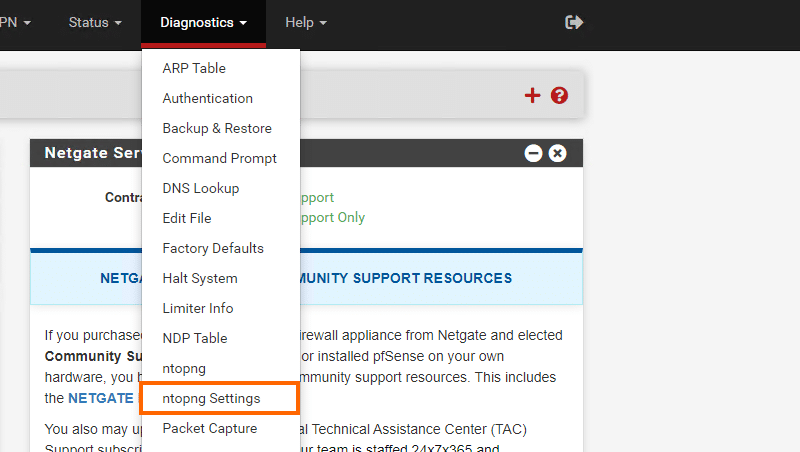Choose Factory Defaults
Screen dimensions: 800x452
(x=213, y=248)
